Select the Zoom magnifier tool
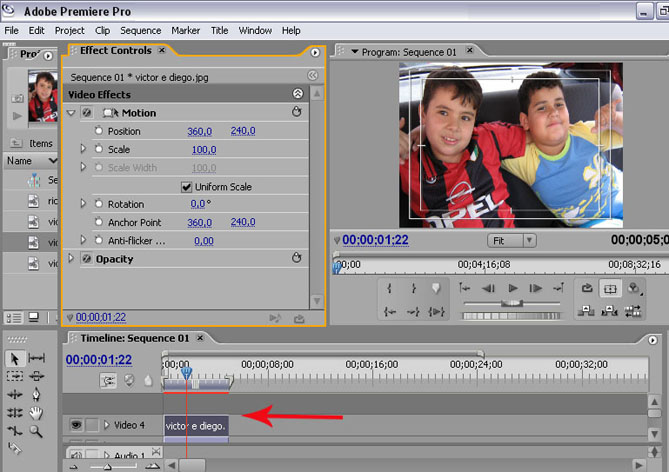The height and width of the screenshot is (472, 669). click(37, 431)
